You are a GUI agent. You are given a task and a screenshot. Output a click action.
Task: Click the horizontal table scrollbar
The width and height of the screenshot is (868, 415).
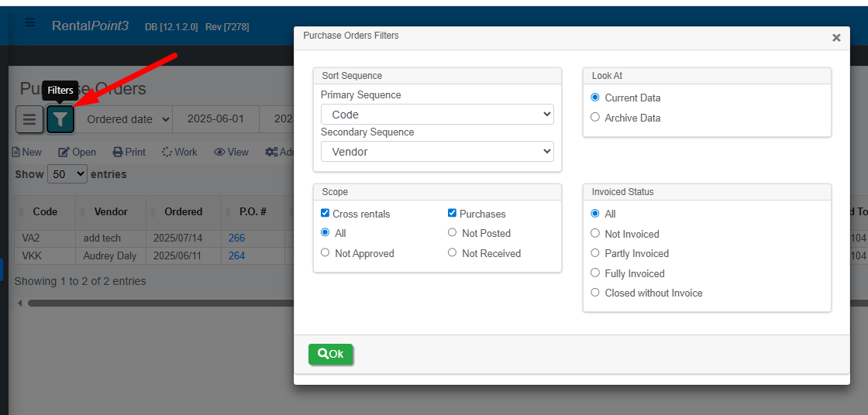(x=155, y=303)
